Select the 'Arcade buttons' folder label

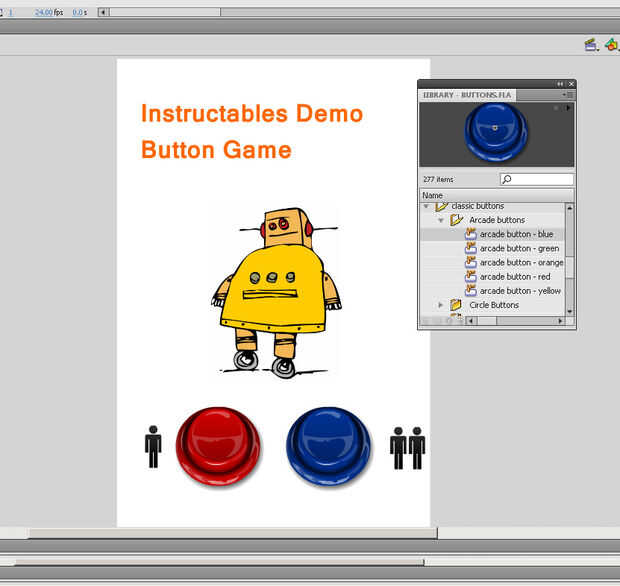point(497,220)
